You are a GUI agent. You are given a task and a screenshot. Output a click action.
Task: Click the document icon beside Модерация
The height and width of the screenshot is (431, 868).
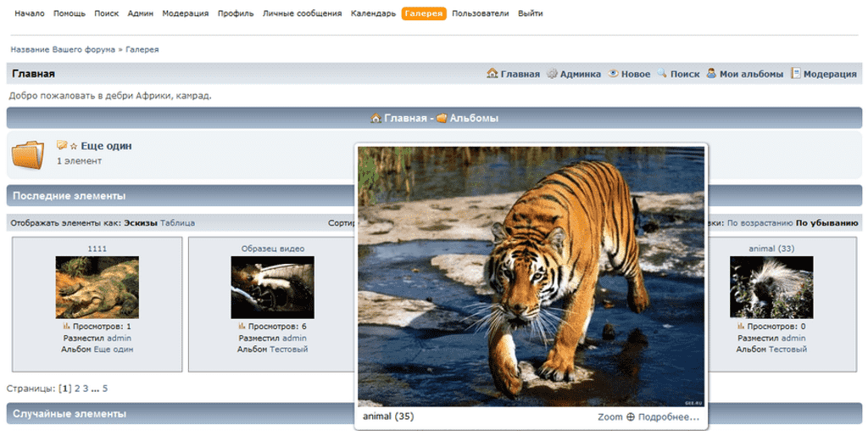796,74
